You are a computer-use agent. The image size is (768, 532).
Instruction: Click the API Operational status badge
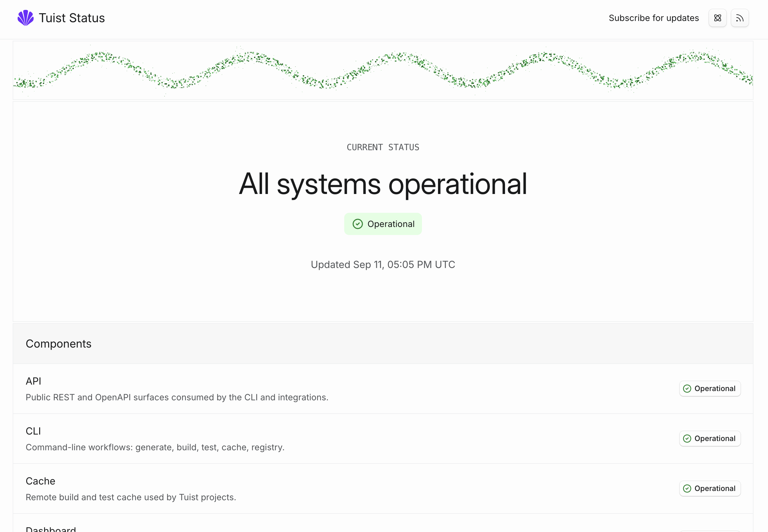710,389
